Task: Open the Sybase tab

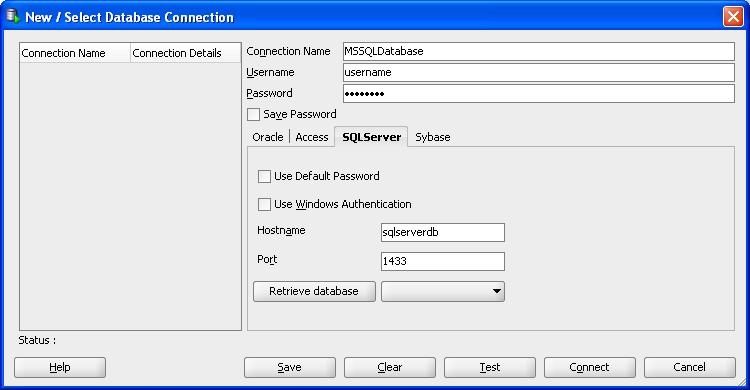Action: click(432, 137)
